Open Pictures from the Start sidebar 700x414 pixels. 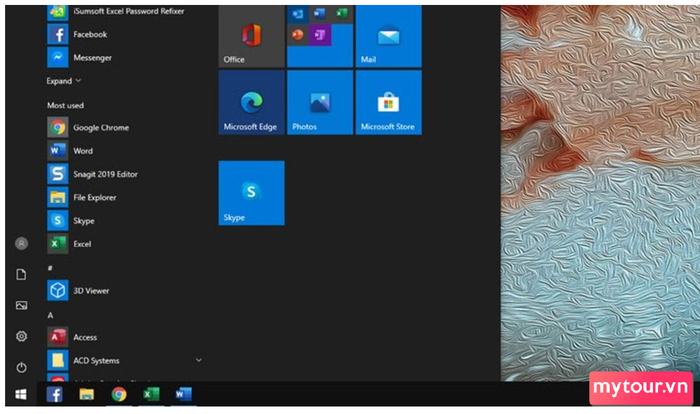[x=21, y=305]
